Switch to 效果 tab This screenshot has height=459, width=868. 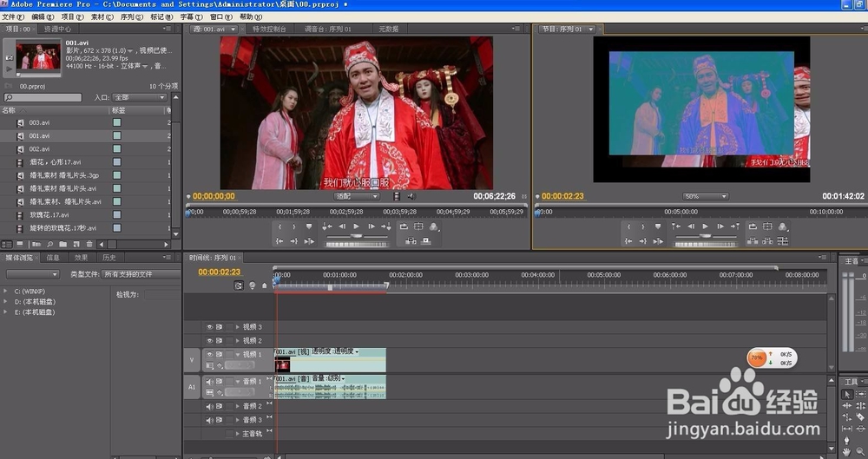coord(82,258)
